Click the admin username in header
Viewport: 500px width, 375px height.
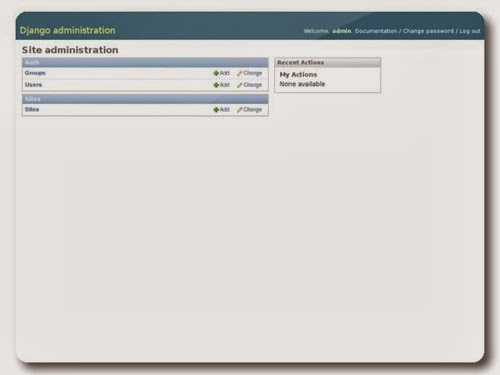pyautogui.click(x=342, y=31)
